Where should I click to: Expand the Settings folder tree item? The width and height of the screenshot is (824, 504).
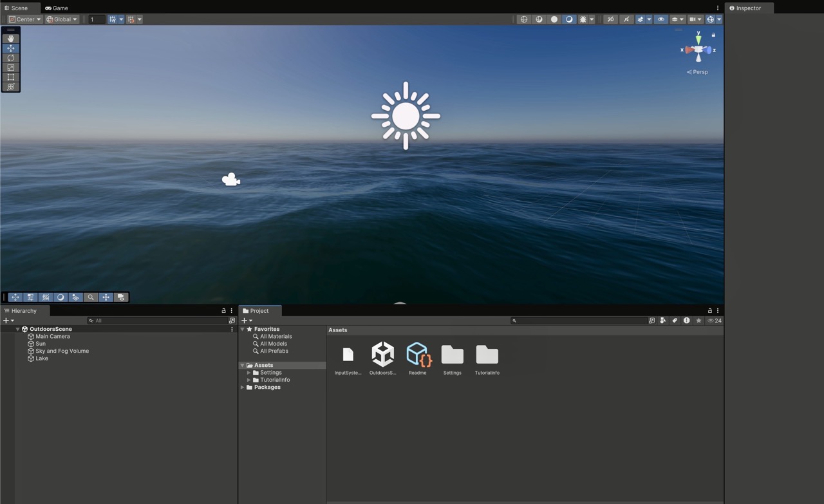pos(249,373)
